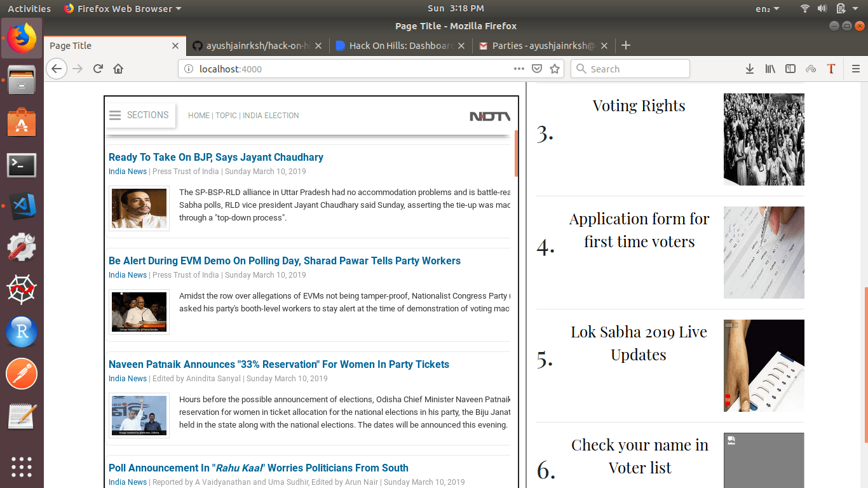Open the browser home page

pyautogui.click(x=118, y=69)
